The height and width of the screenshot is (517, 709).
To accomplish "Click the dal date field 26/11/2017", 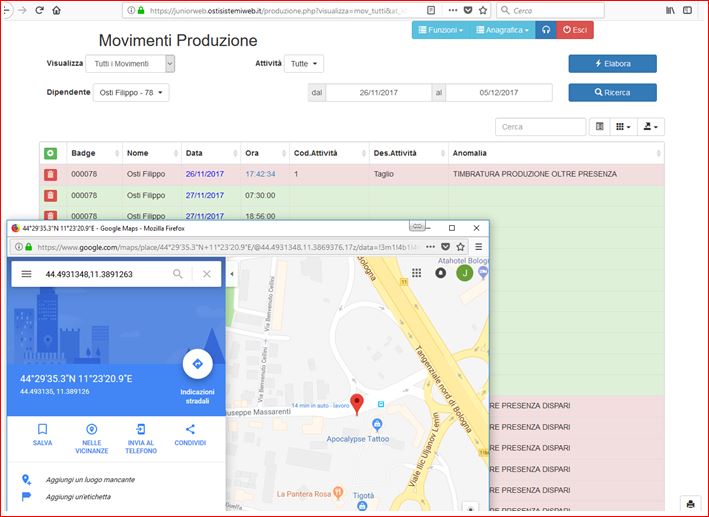I will tap(378, 92).
